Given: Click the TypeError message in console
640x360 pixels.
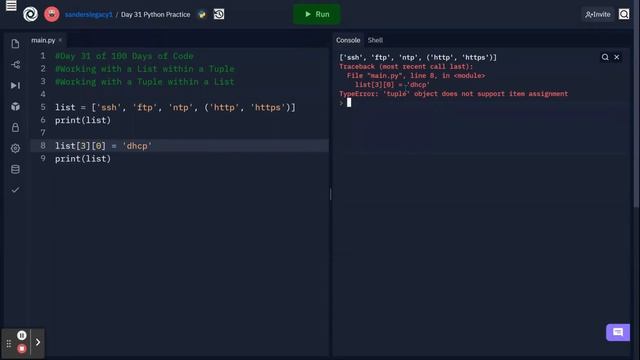Looking at the screenshot, I should tap(453, 94).
